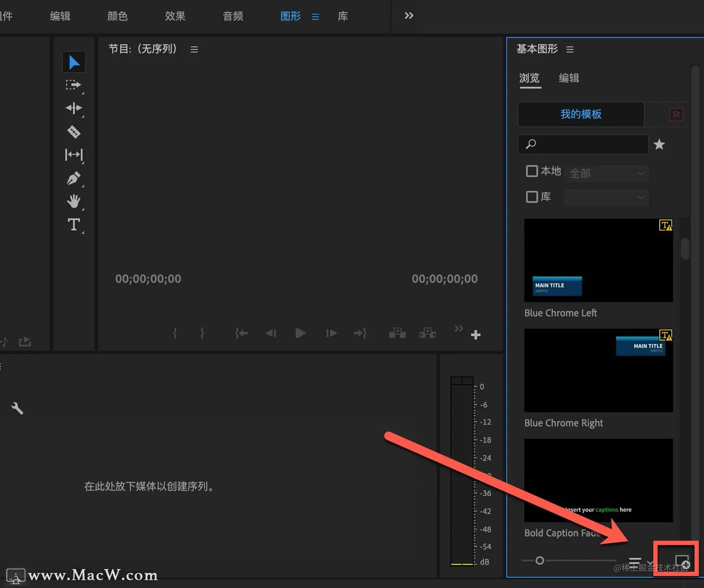Viewport: 704px width, 588px height.
Task: Click font warning icon on Blue Chrome Right
Action: point(666,335)
